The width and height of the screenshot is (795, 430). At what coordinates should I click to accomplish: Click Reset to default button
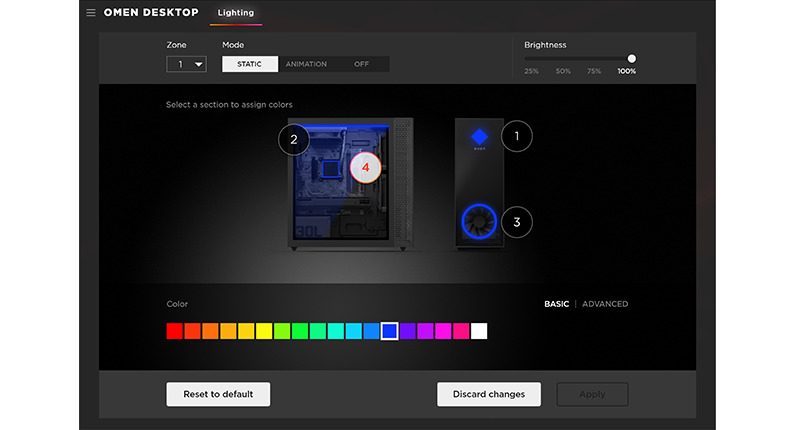218,394
